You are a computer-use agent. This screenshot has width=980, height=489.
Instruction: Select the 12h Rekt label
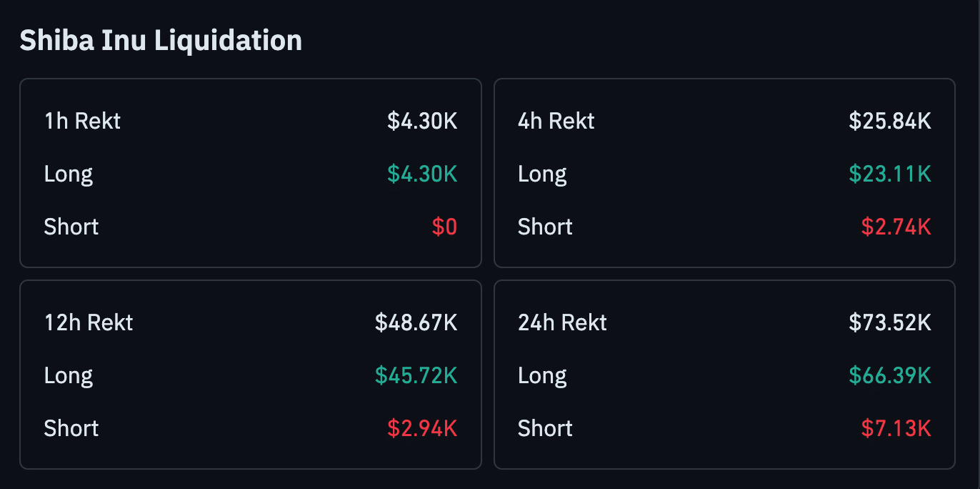click(x=89, y=322)
